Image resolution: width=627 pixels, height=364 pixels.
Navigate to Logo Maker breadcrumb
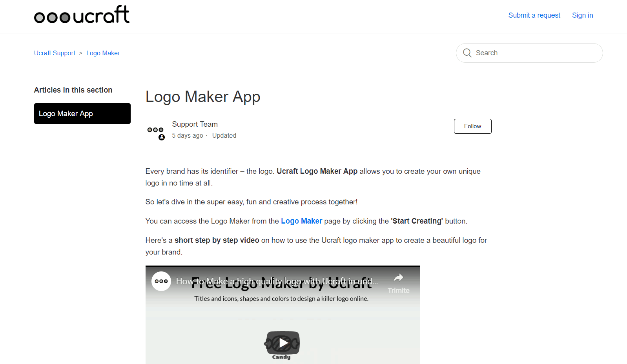pos(103,53)
